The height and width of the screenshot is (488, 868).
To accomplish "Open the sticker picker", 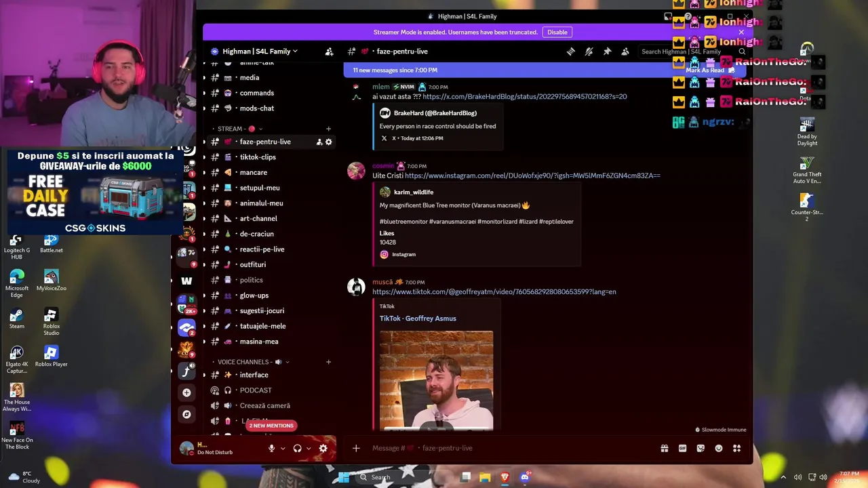I will tap(701, 448).
